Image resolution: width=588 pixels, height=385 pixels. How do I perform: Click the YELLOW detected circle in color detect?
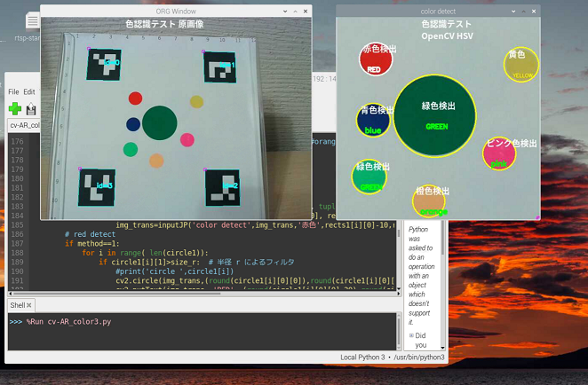tap(521, 65)
